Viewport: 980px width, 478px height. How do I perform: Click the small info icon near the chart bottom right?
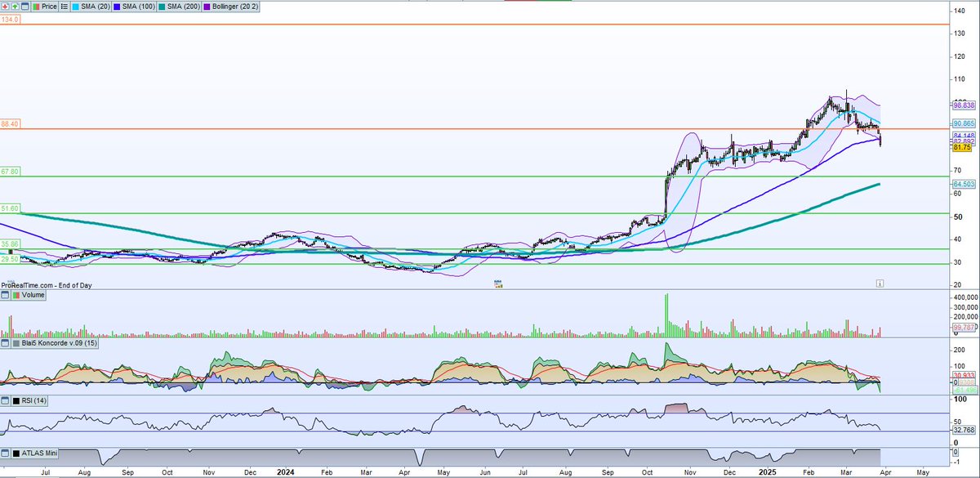(879, 283)
